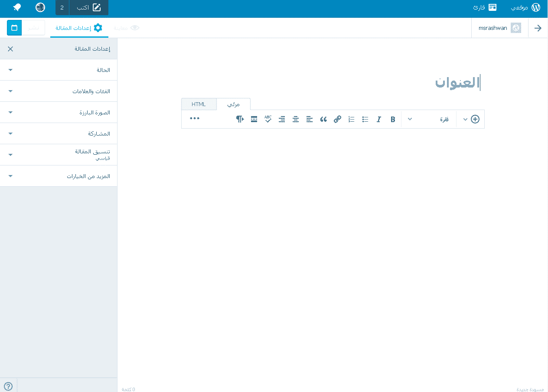Image resolution: width=548 pixels, height=392 pixels.
Task: Click inside the العنوان title field
Action: [457, 83]
